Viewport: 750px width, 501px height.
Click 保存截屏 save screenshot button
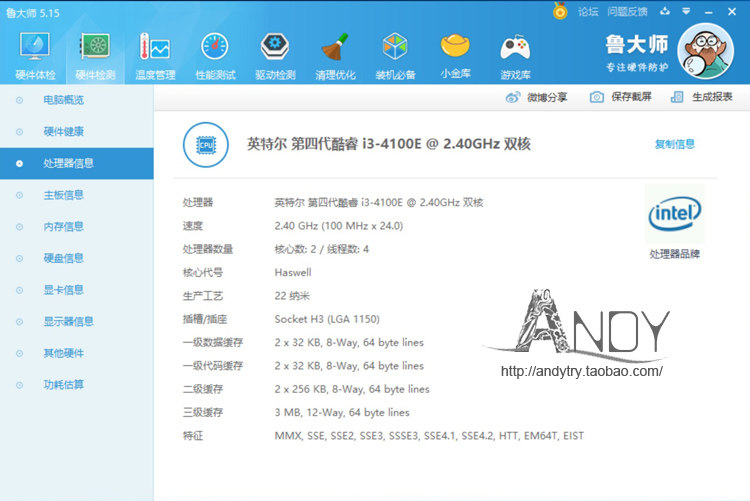tap(620, 97)
